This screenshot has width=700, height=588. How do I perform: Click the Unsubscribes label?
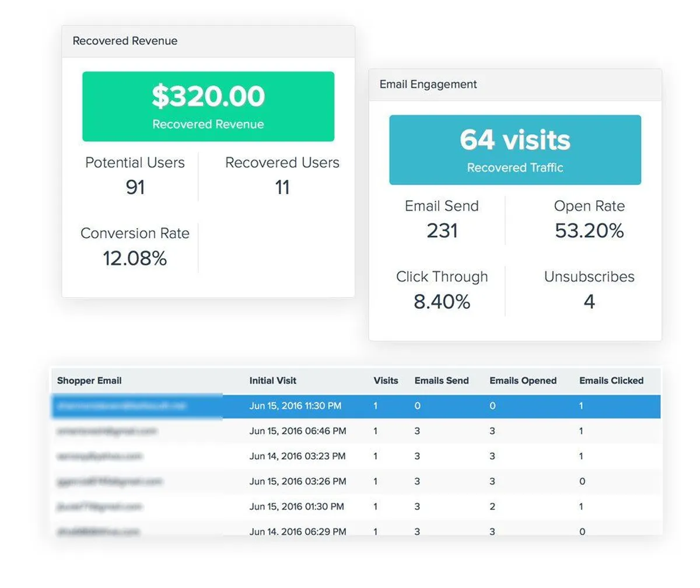[589, 277]
